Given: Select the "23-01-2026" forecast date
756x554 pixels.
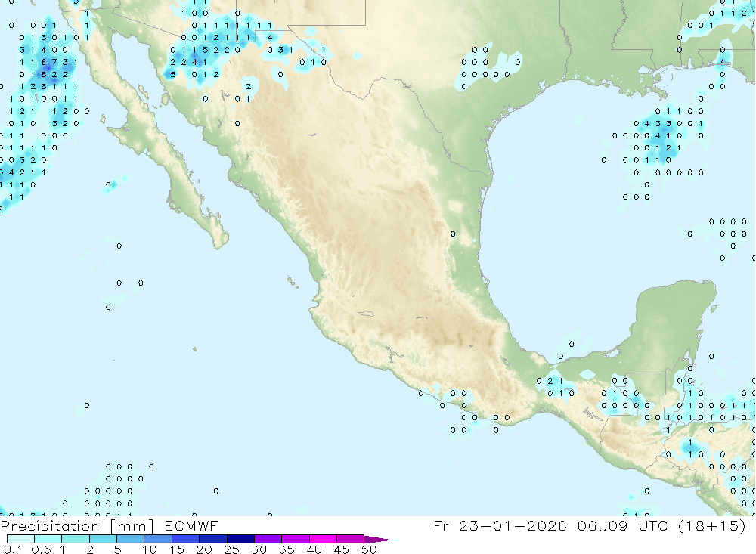Looking at the screenshot, I should (513, 525).
